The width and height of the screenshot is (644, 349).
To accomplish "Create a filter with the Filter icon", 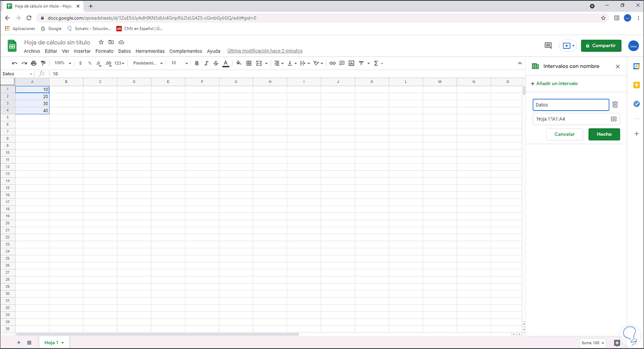I will pyautogui.click(x=361, y=63).
